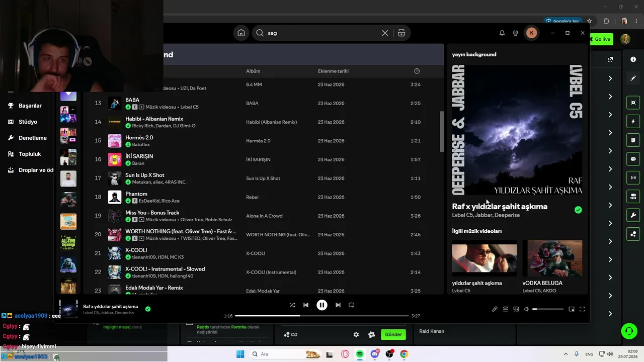The height and width of the screenshot is (362, 644).
Task: Seek within the song progress bar
Action: [322, 316]
